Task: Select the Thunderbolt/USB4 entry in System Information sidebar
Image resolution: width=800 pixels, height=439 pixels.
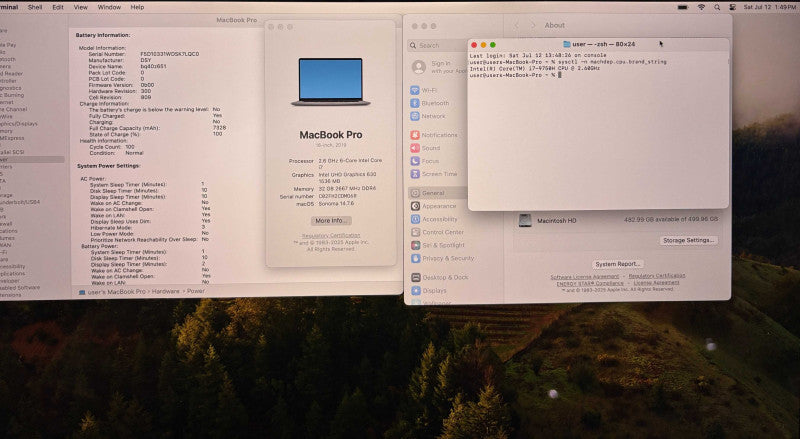Action: coord(19,202)
